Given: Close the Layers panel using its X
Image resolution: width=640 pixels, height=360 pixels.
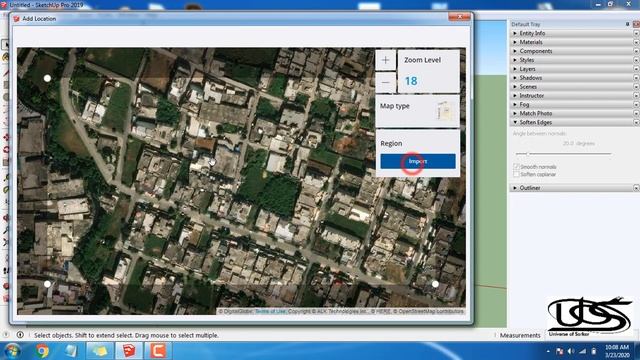Looking at the screenshot, I should coord(636,69).
